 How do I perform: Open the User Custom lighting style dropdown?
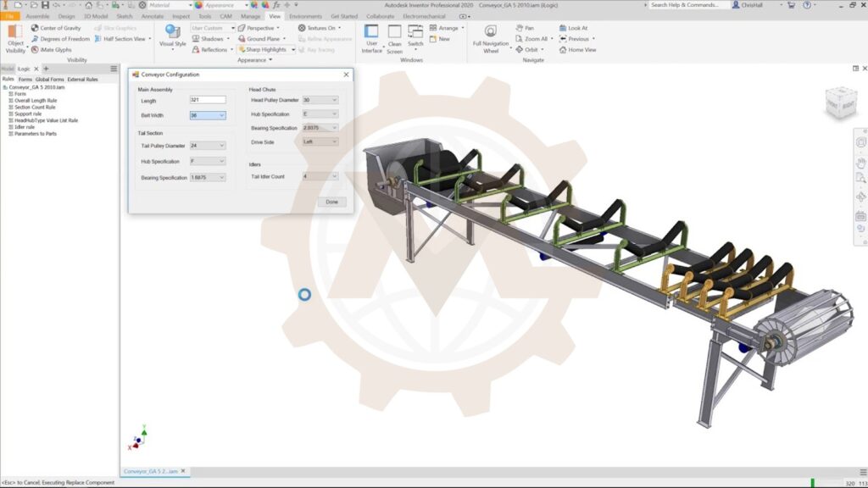click(213, 28)
